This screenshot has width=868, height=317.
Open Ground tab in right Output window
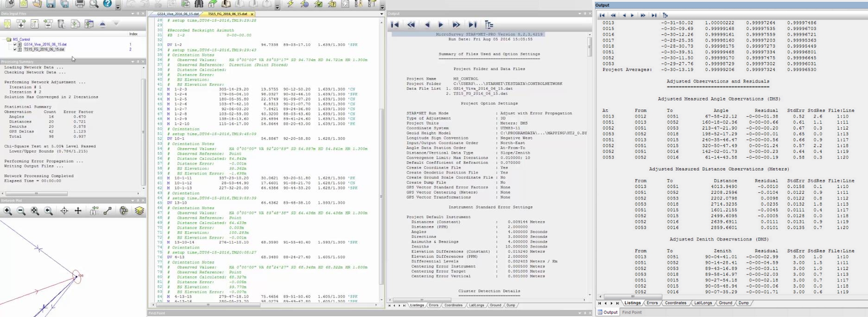[725, 303]
